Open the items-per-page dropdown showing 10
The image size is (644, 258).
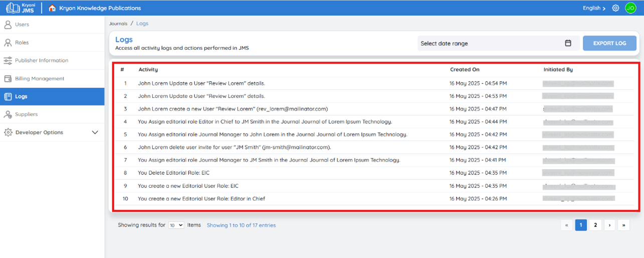pyautogui.click(x=176, y=225)
